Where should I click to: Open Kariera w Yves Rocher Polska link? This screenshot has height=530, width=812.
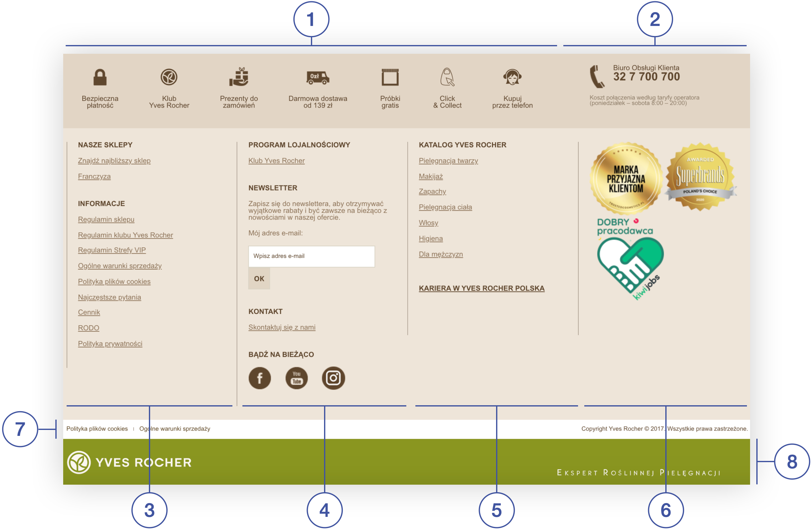point(481,288)
